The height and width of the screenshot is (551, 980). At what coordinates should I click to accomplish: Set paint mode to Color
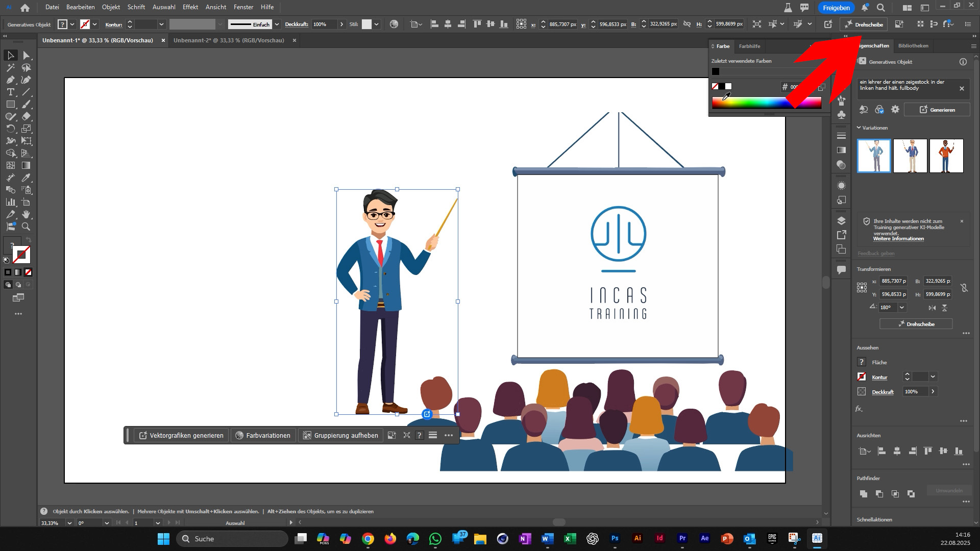click(x=8, y=272)
